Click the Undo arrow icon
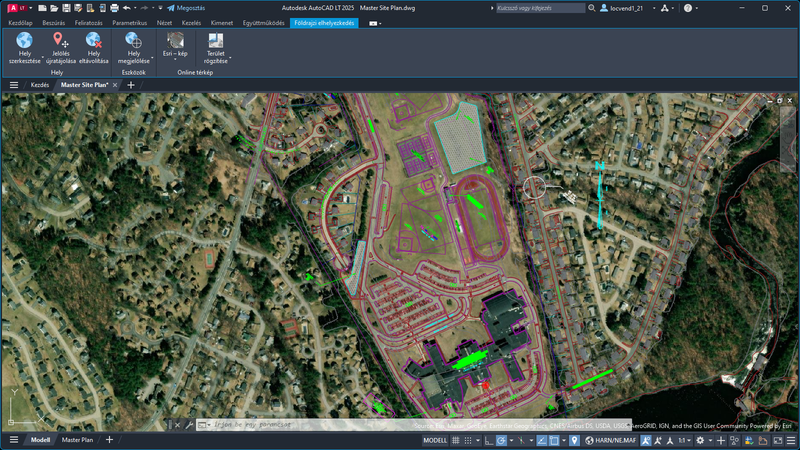800x450 pixels. 127,8
